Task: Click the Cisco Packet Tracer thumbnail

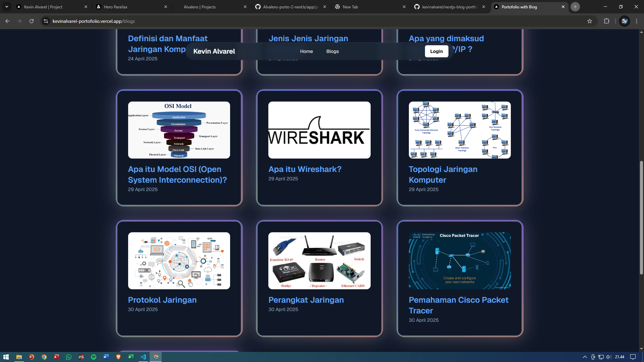Action: click(460, 261)
